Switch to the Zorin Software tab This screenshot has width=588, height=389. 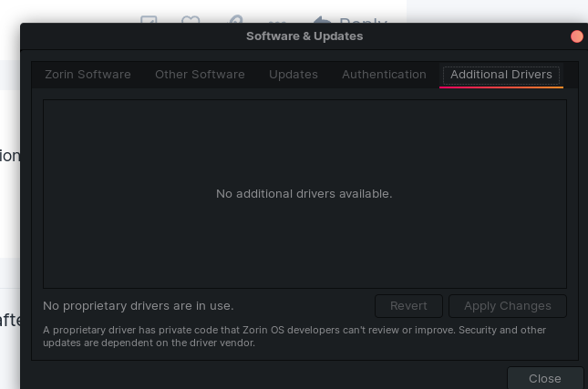coord(88,75)
